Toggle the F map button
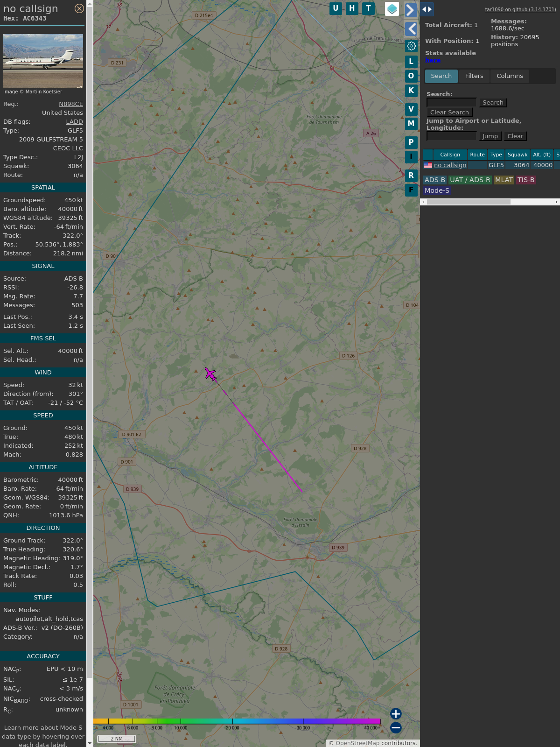The width and height of the screenshot is (560, 747). (x=411, y=190)
